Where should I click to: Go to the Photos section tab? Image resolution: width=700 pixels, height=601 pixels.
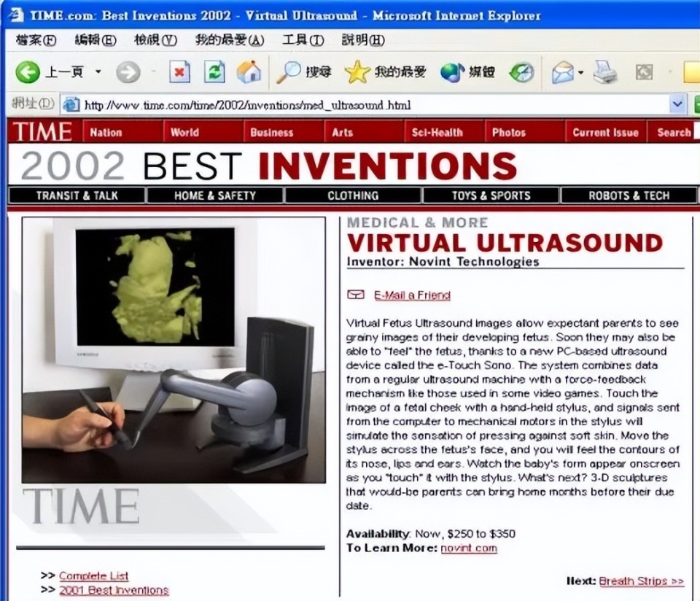point(524,132)
